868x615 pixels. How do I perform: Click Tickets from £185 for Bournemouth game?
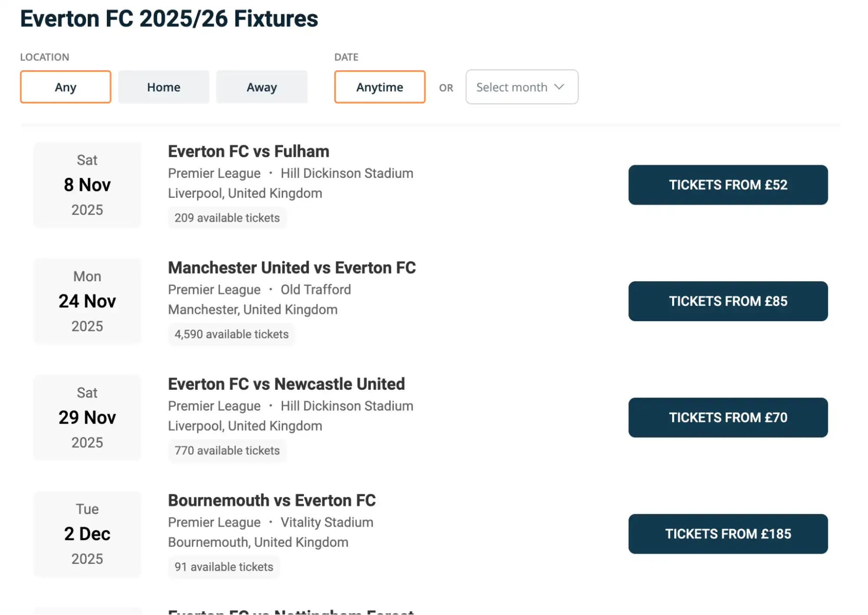tap(727, 534)
